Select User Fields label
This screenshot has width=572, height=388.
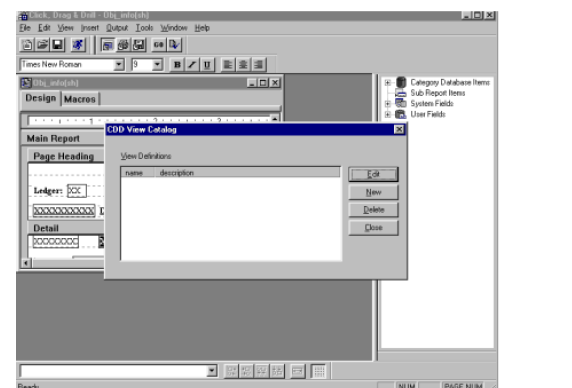point(428,114)
